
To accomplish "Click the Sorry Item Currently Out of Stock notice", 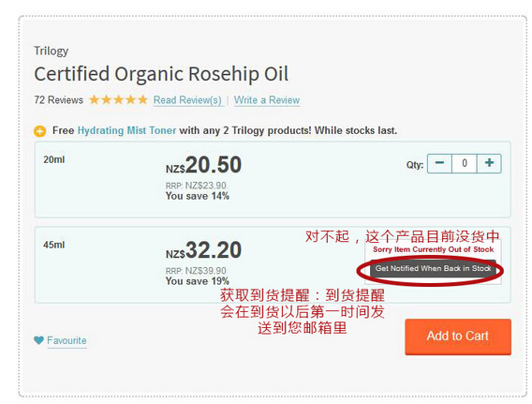I will 434,249.
